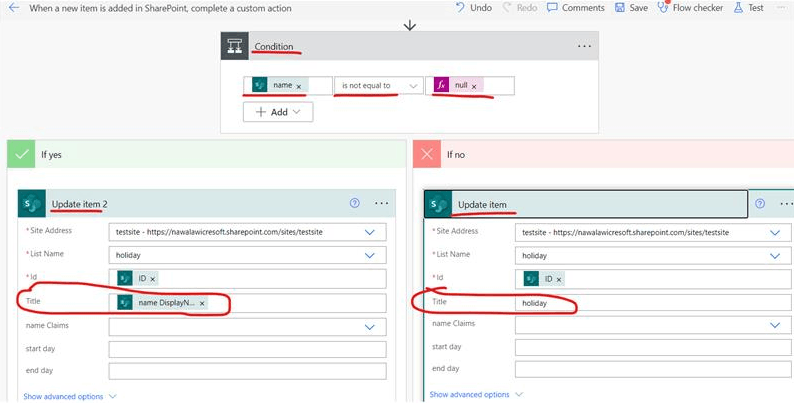Open the top-right more options ellipsis

783,8
